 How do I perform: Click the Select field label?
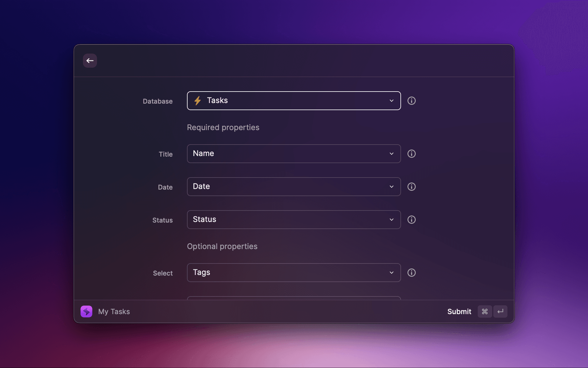click(x=163, y=273)
